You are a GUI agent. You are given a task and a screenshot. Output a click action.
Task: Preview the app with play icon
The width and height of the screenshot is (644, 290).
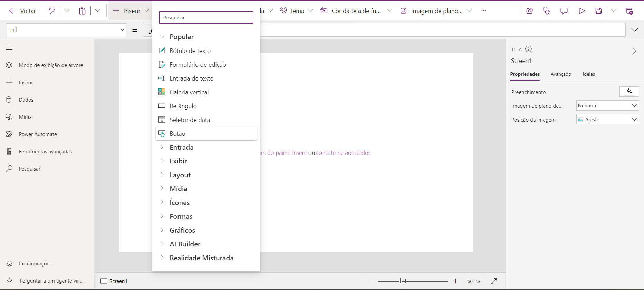tap(581, 11)
